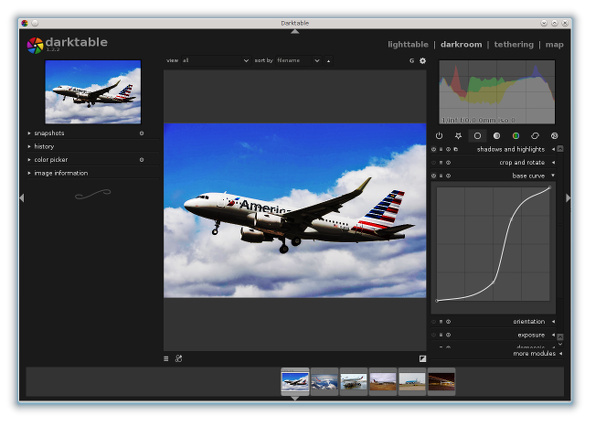This screenshot has width=590, height=421.
Task: Show active modules with the power icon
Action: point(439,136)
